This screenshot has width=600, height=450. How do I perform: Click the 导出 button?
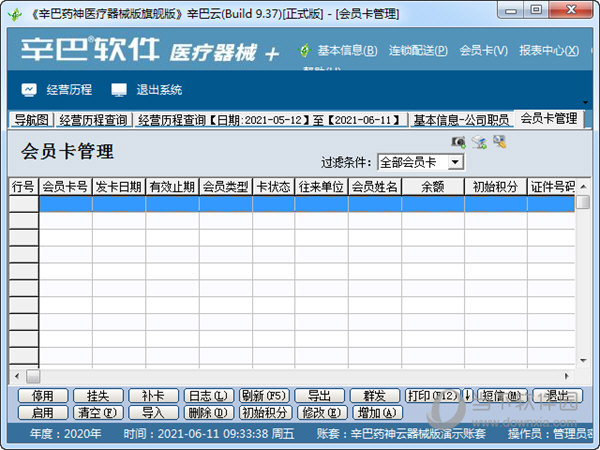(x=320, y=395)
